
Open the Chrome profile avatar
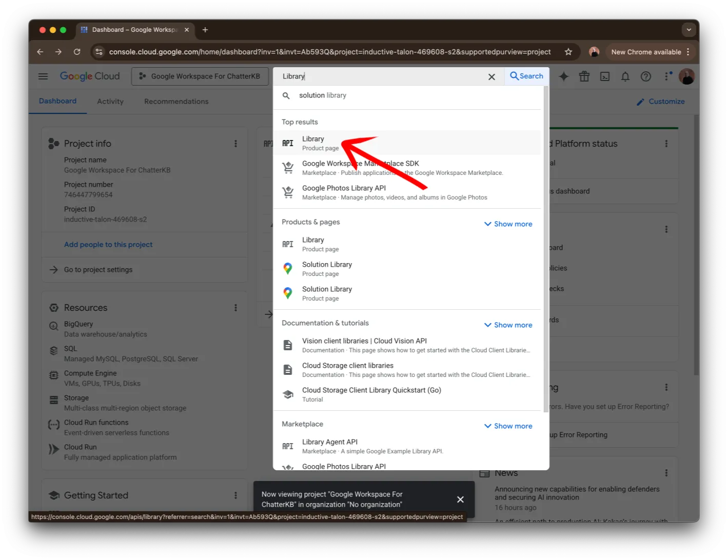pos(594,52)
